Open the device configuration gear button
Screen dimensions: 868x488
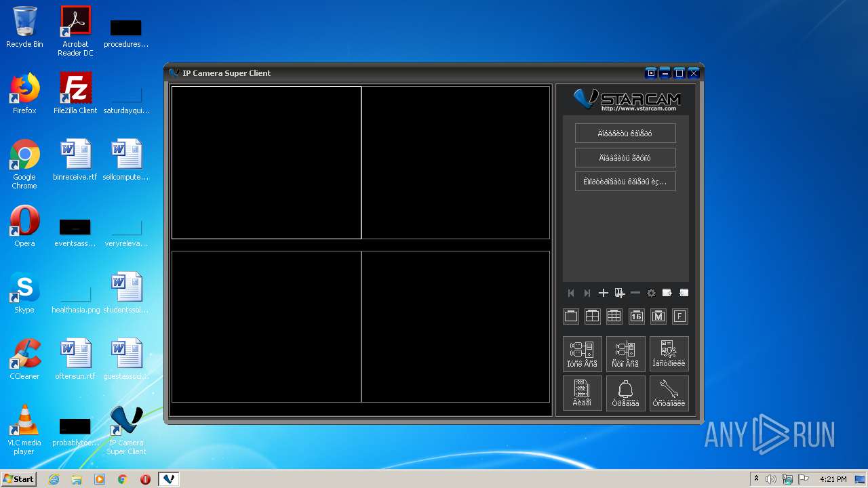point(669,354)
